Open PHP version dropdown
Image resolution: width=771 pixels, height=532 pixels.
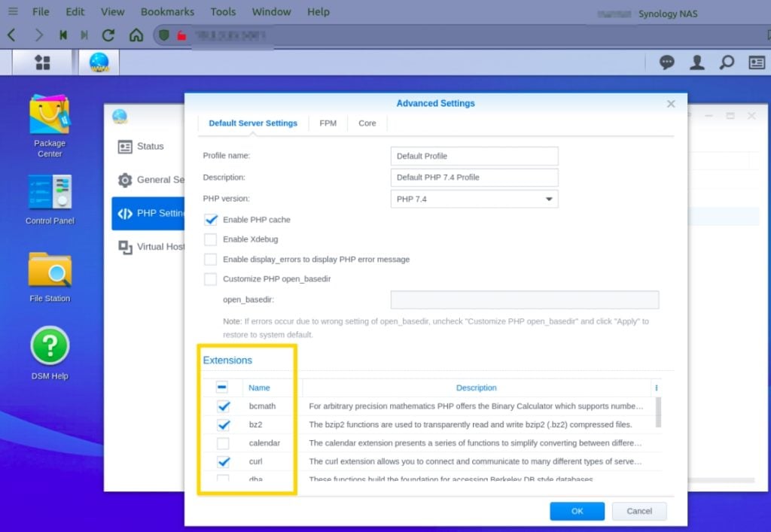click(474, 199)
